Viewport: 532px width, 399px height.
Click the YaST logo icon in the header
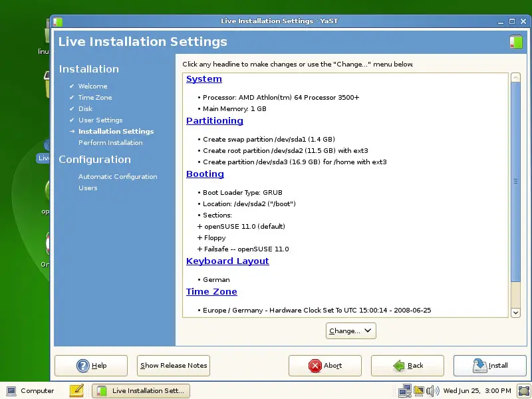point(516,42)
